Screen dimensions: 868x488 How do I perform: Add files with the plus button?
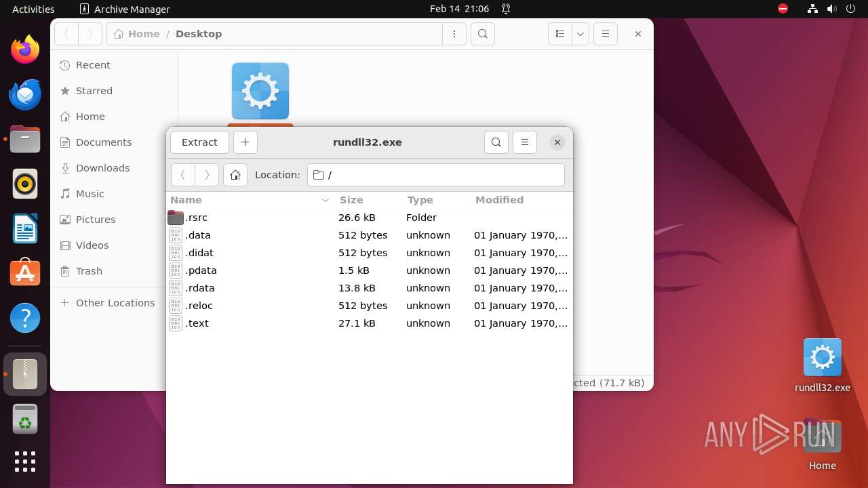click(245, 142)
